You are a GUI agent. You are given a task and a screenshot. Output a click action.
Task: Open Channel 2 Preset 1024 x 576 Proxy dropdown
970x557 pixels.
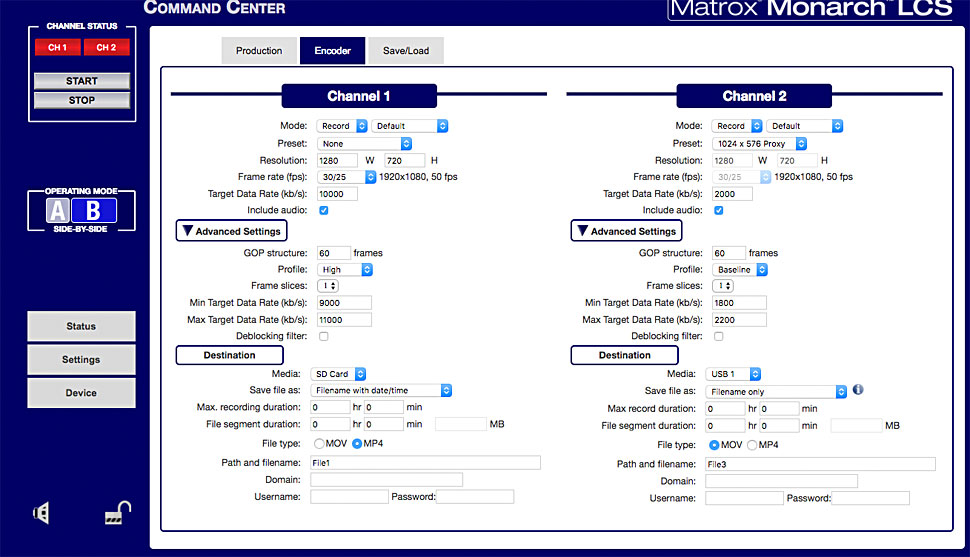click(760, 144)
